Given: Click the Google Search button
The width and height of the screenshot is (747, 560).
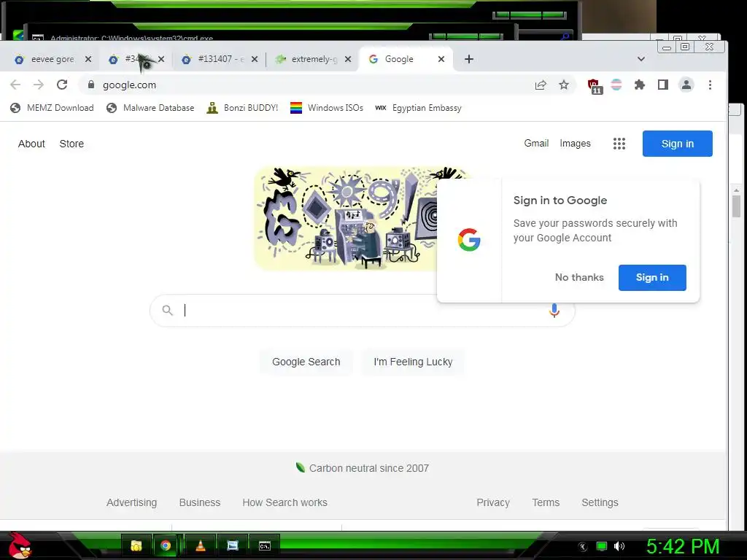Looking at the screenshot, I should point(306,362).
